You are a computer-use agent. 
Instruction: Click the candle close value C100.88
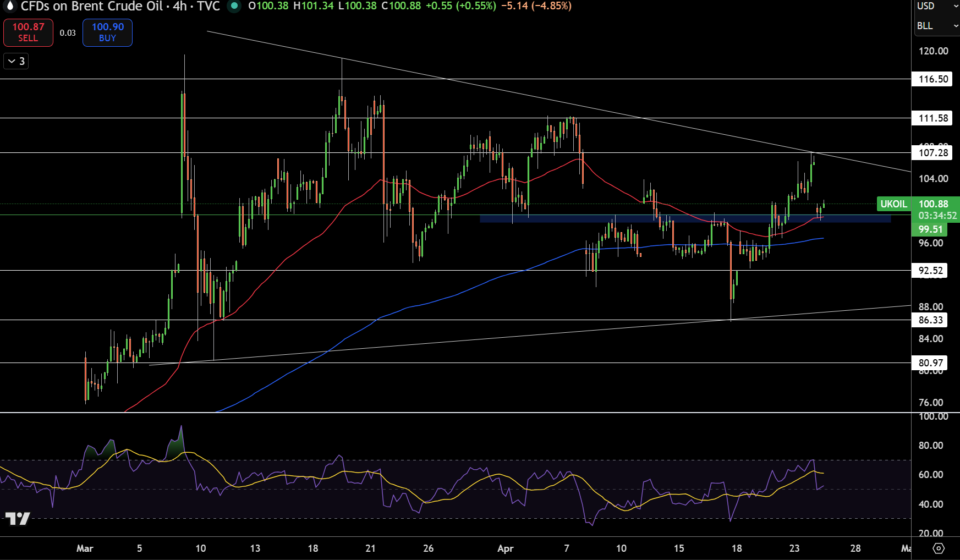[x=401, y=6]
